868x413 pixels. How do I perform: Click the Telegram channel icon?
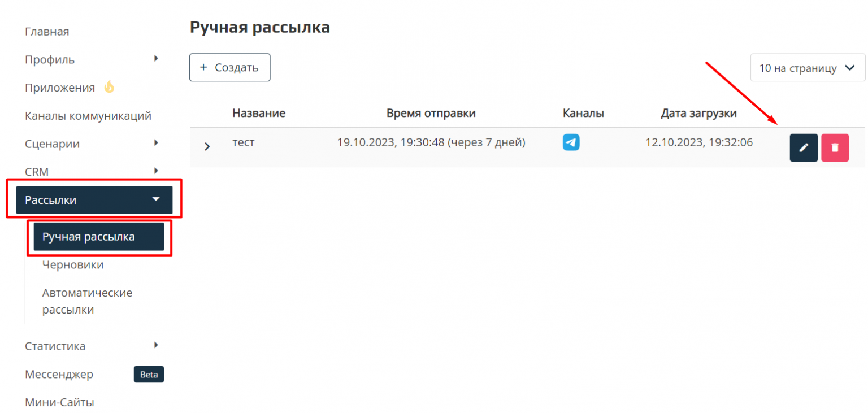pos(571,142)
